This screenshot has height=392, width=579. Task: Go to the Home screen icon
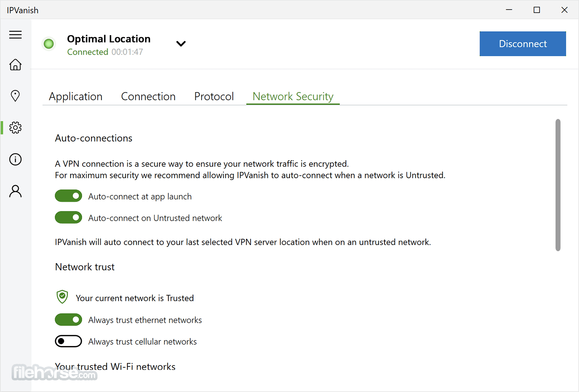coord(15,64)
